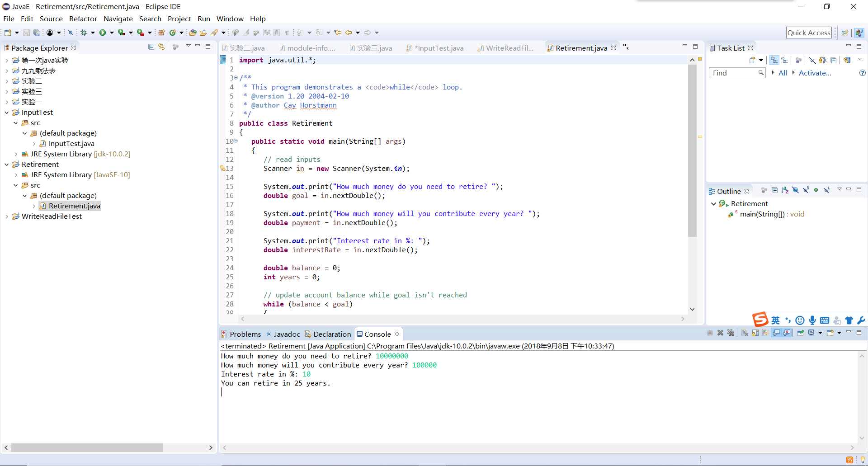Click Synchronize Changed icon in Task List
868x466 pixels.
(x=847, y=60)
